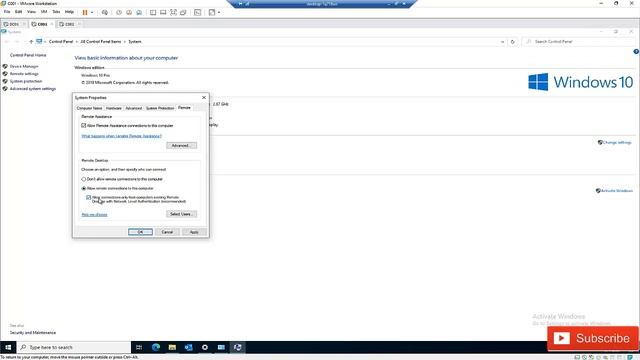
Task: Click the blue help question mark icon
Action: point(636,51)
